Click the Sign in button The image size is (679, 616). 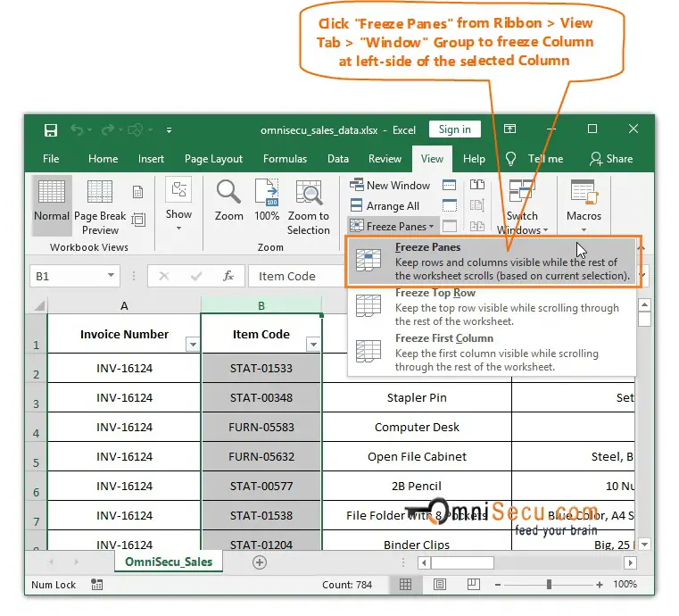[455, 129]
